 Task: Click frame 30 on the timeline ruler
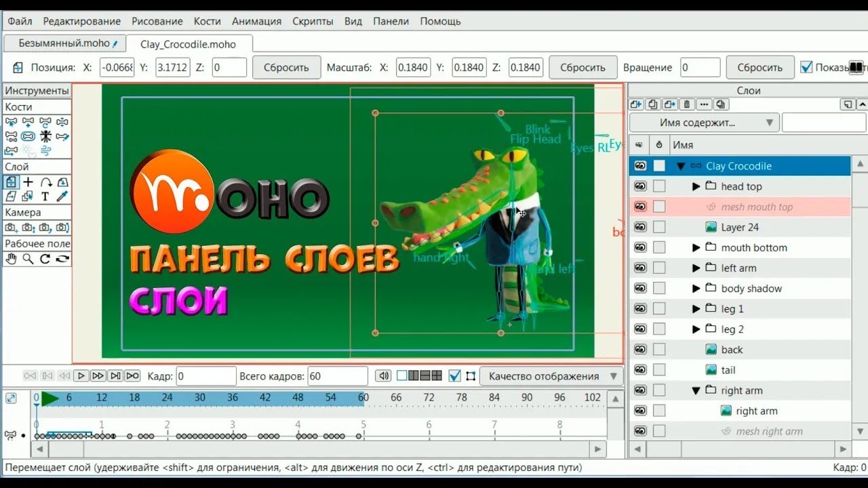click(199, 397)
